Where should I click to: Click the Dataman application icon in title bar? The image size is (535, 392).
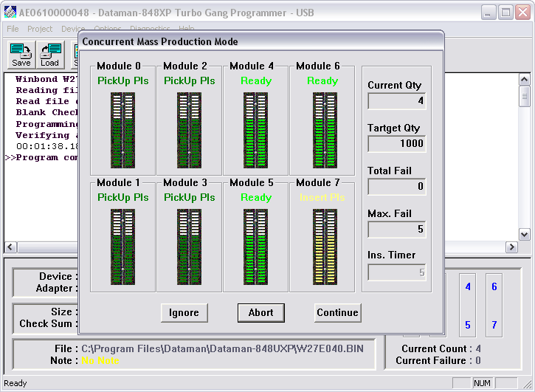pyautogui.click(x=10, y=12)
